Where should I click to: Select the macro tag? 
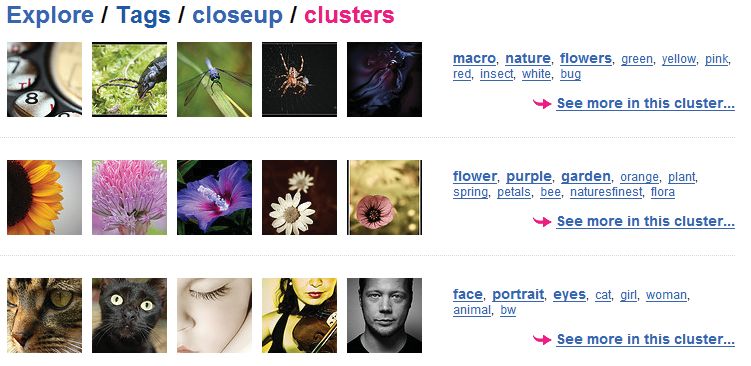coord(474,59)
